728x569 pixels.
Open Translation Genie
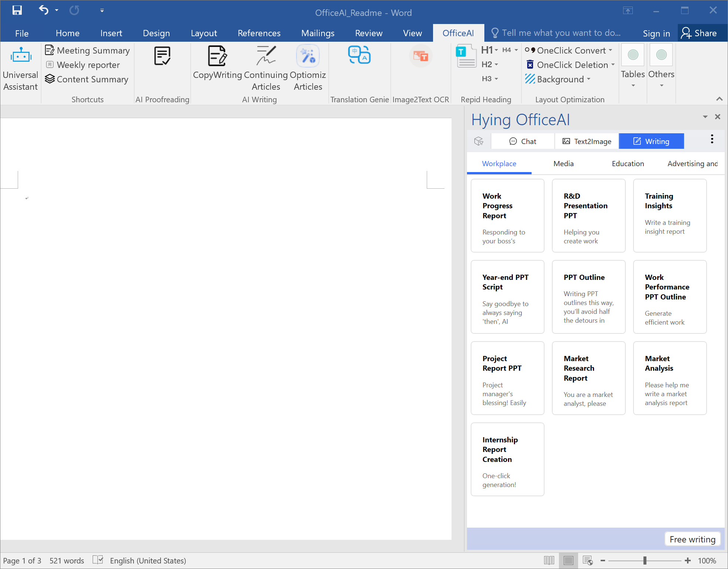pos(359,55)
